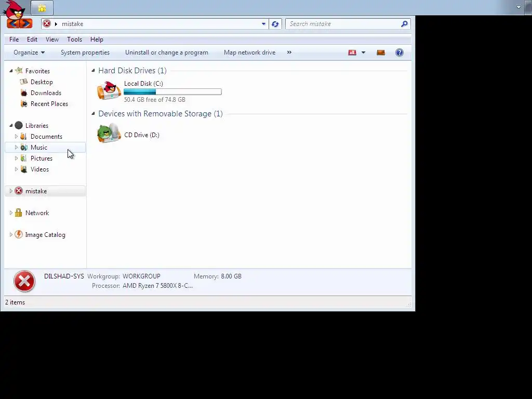532x399 pixels.
Task: Click System properties button
Action: [85, 52]
